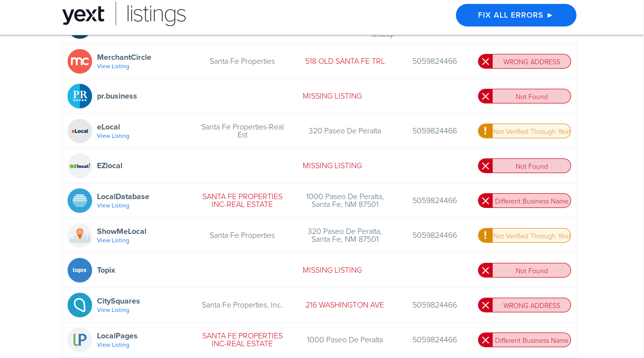
Task: Click the pr.business logo icon
Action: (80, 96)
